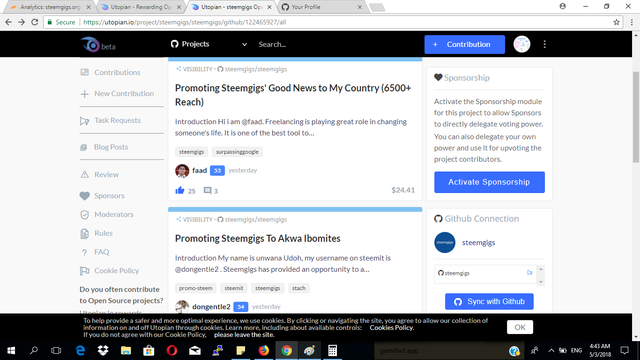Switch to Utopian - Rewarding Op tab
The image size is (640, 360).
point(141,7)
